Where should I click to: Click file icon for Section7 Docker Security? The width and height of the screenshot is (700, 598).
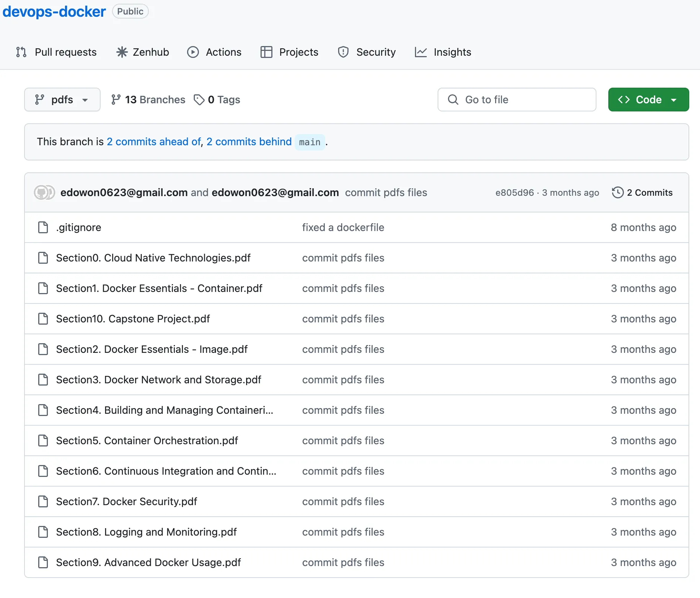[43, 501]
